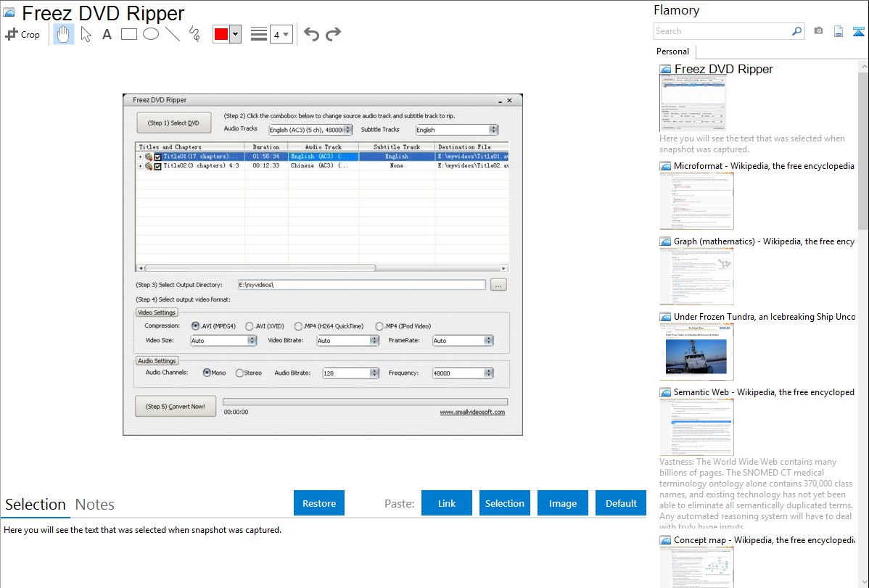Screen dimensions: 869x588
Task: Switch to the Selection tab
Action: pos(36,505)
